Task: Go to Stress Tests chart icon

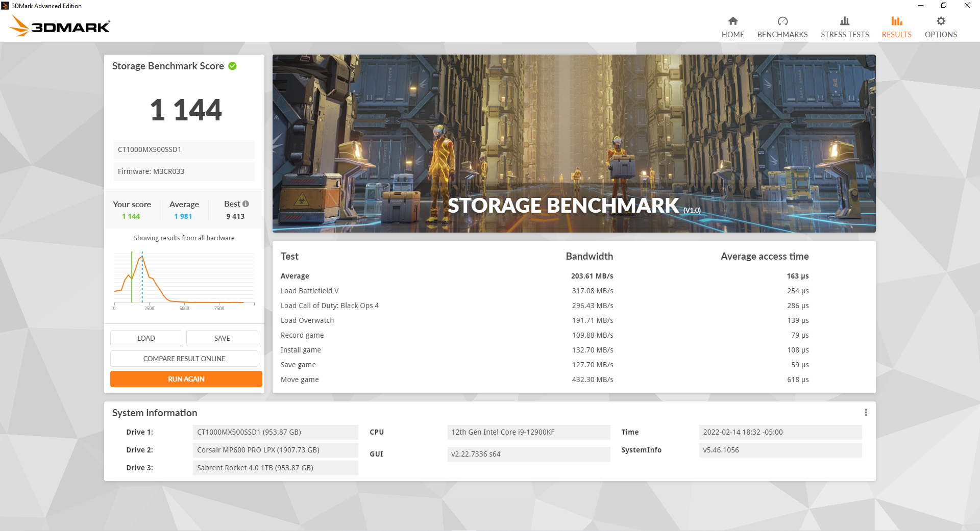Action: coord(844,21)
